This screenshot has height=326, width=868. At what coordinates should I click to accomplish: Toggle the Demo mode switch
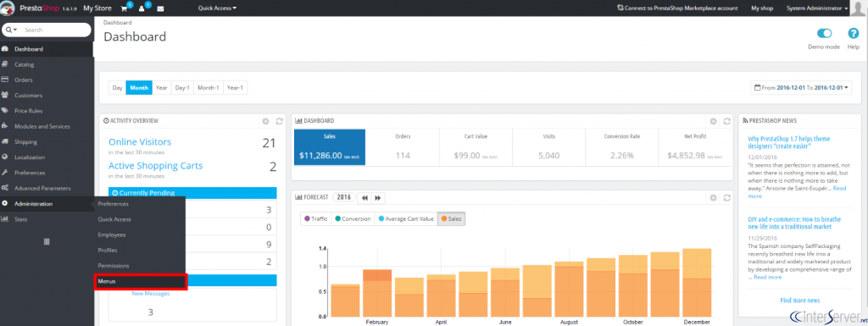[824, 34]
